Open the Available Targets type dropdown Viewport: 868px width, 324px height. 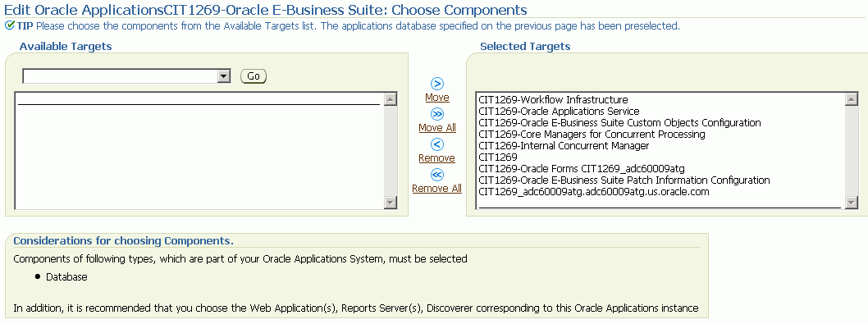click(126, 76)
